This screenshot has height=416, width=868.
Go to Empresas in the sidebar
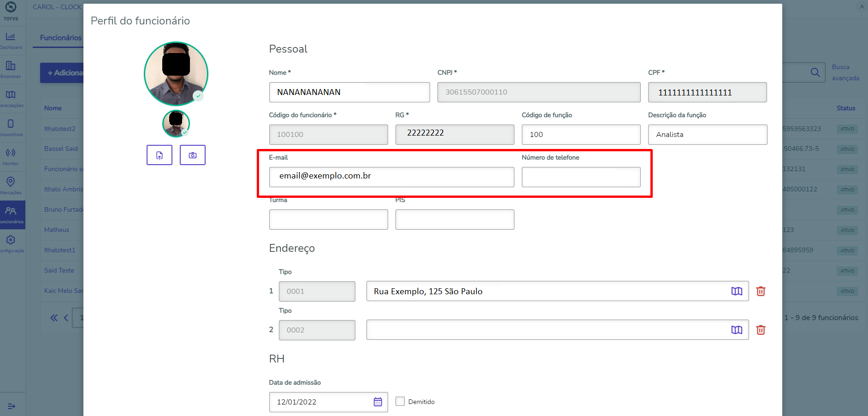(x=11, y=69)
